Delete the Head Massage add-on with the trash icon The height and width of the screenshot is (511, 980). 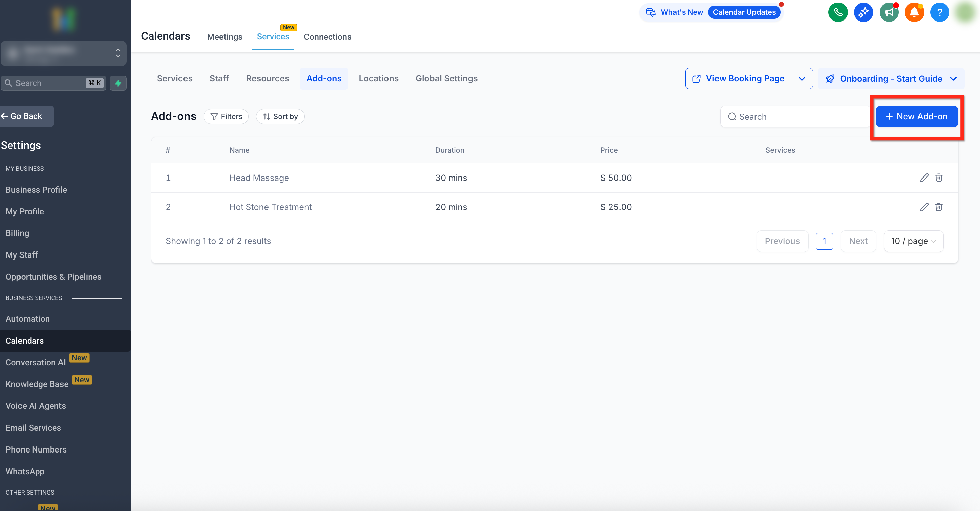click(x=939, y=178)
